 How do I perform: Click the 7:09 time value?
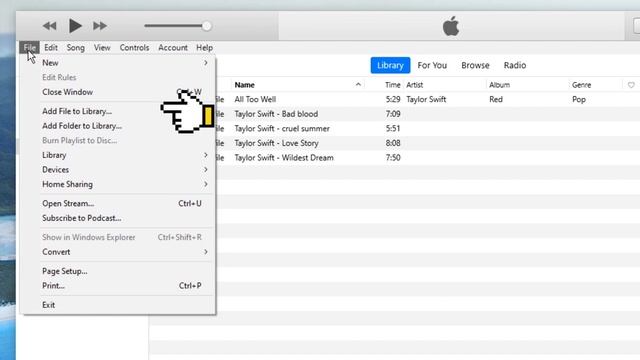click(x=393, y=114)
